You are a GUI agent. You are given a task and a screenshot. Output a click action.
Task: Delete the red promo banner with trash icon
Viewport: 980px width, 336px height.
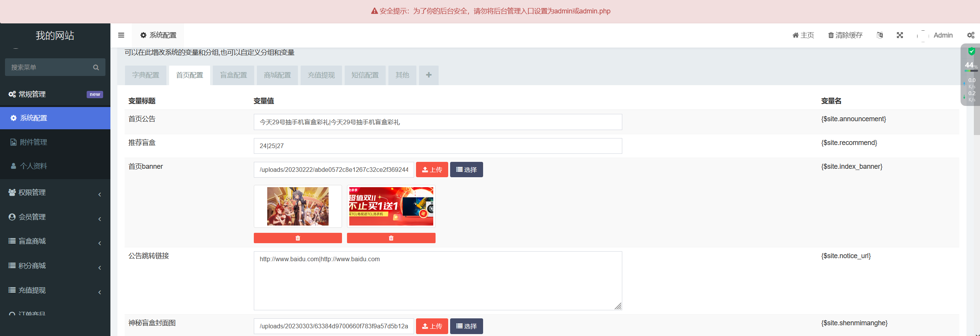coord(391,238)
